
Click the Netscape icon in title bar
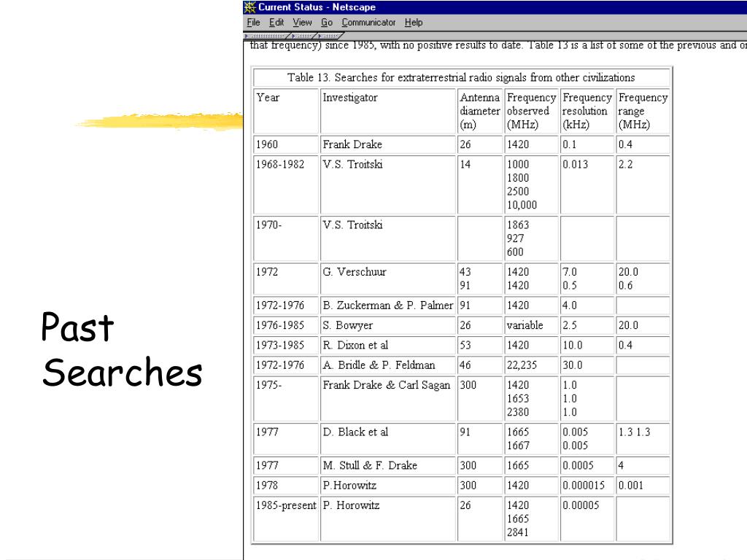(250, 7)
